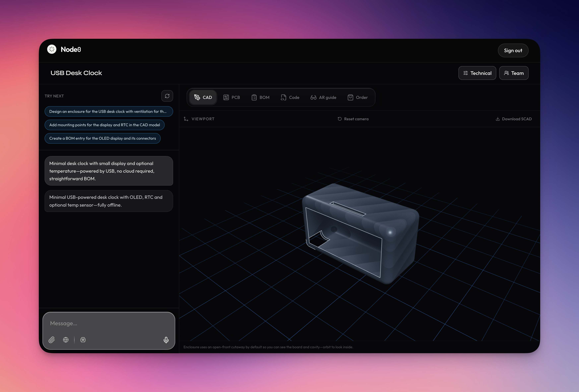Open the AR guide tab
Viewport: 579px width, 392px height.
pyautogui.click(x=323, y=97)
